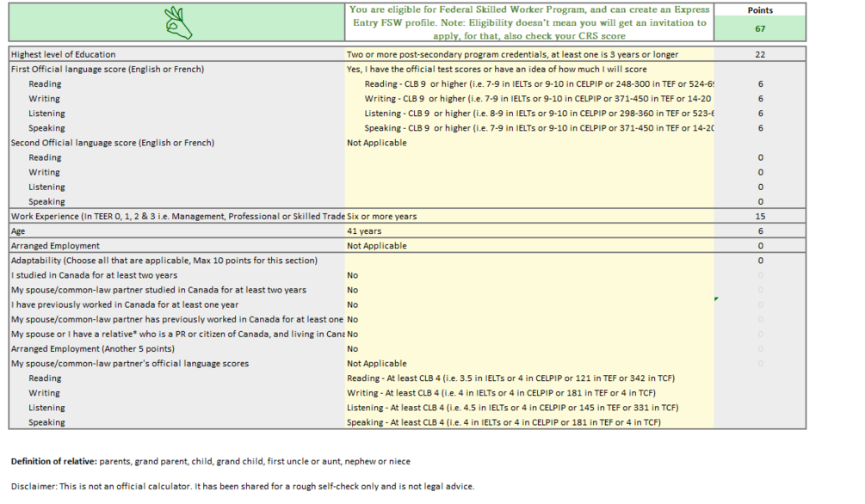Click the 'Age' row label
865x504 pixels.
pos(18,231)
